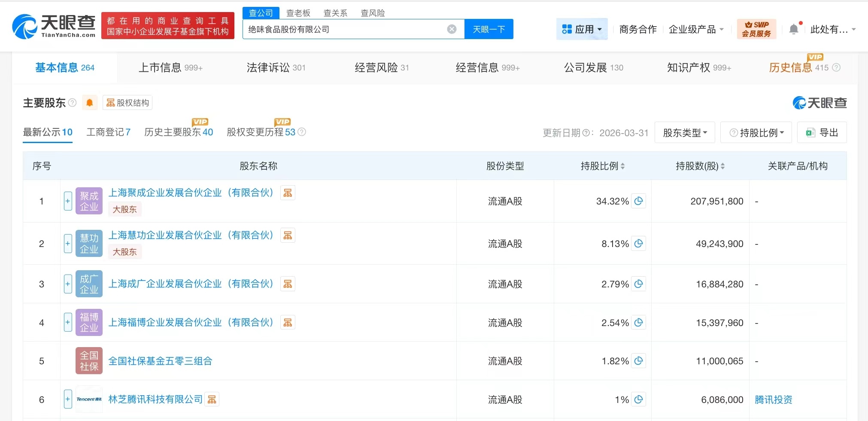The width and height of the screenshot is (868, 421).
Task: Switch to the 工商登记7 tab
Action: tap(108, 132)
